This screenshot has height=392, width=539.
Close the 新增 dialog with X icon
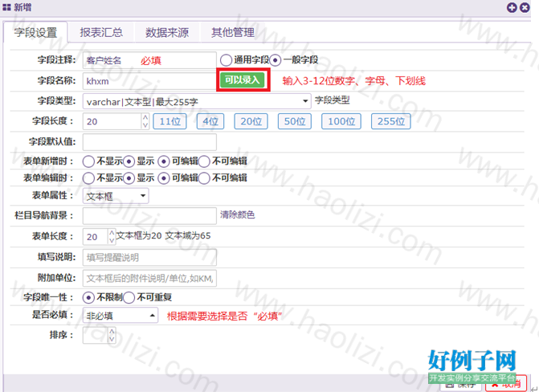(x=525, y=7)
